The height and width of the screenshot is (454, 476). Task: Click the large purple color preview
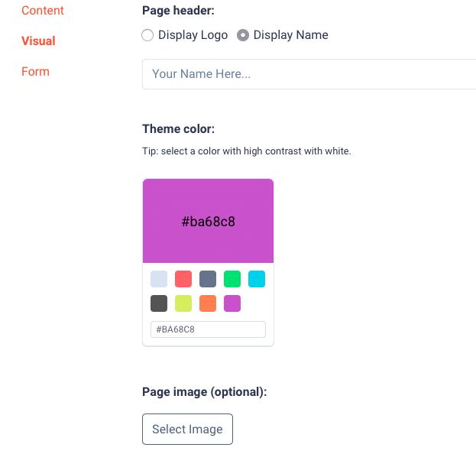pyautogui.click(x=209, y=221)
